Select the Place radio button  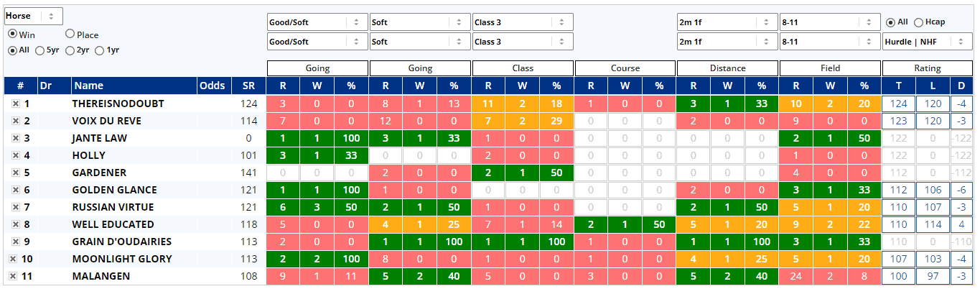(70, 34)
